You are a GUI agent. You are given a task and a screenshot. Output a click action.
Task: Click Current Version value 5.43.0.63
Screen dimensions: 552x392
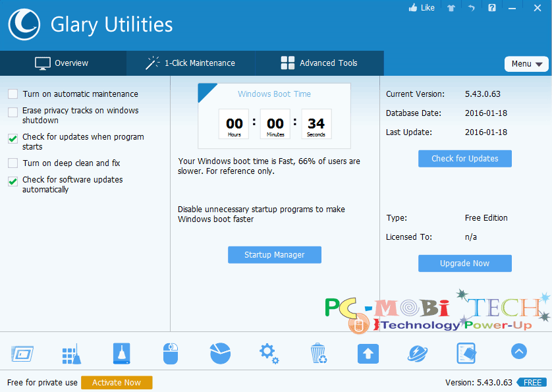pos(483,94)
